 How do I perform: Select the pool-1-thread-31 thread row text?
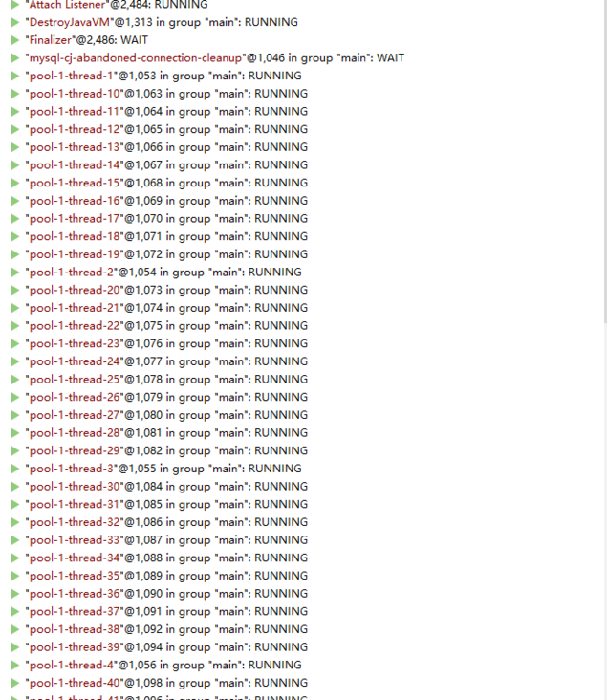click(167, 504)
